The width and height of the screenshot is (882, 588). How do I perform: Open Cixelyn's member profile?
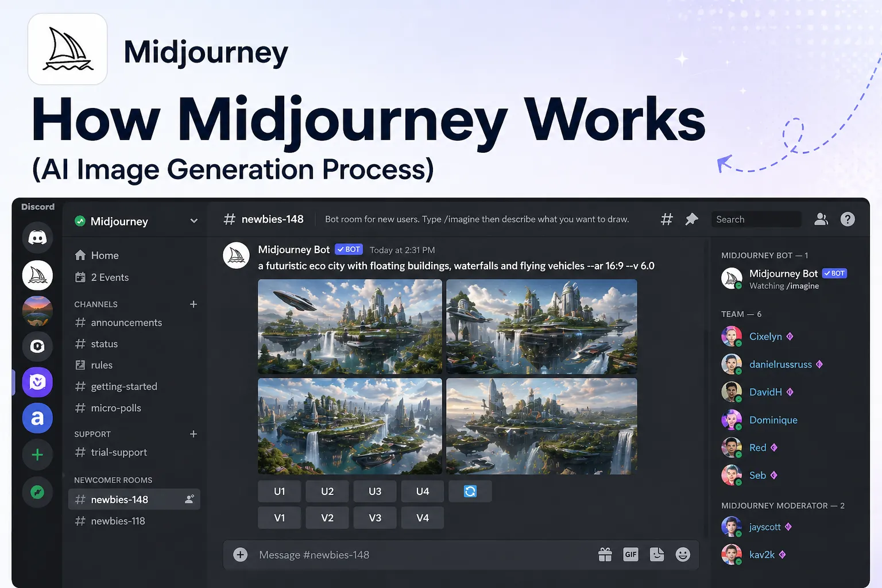[x=765, y=336]
